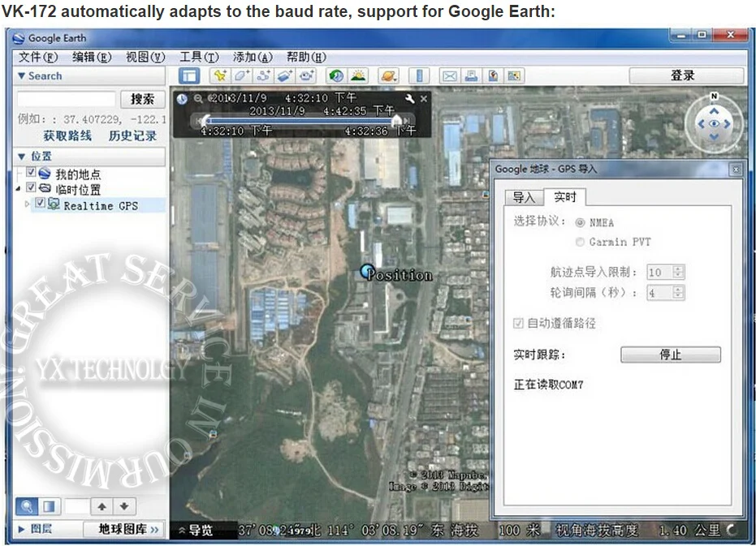Click the 搜索 search button
Screen dimensions: 756x546
coord(142,99)
